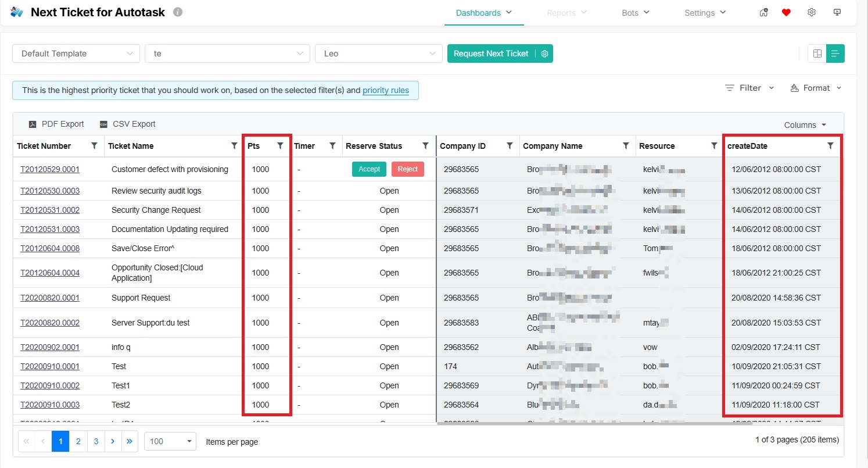Click filter icon on createDate column
Image resolution: width=868 pixels, height=468 pixels.
830,146
